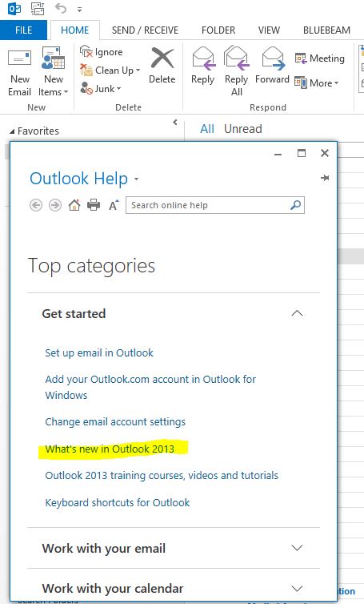364x604 pixels.
Task: Collapse the Get started section
Action: point(297,313)
